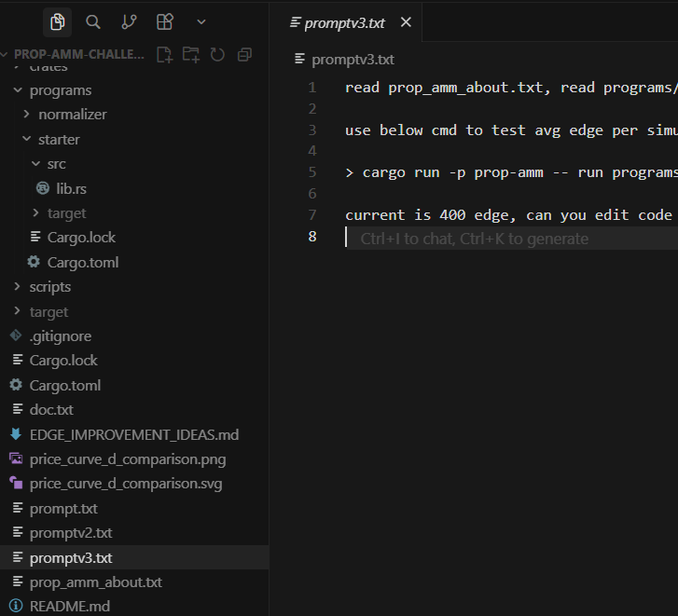This screenshot has height=616, width=678.
Task: Show more views dropdown chevron
Action: 201,21
